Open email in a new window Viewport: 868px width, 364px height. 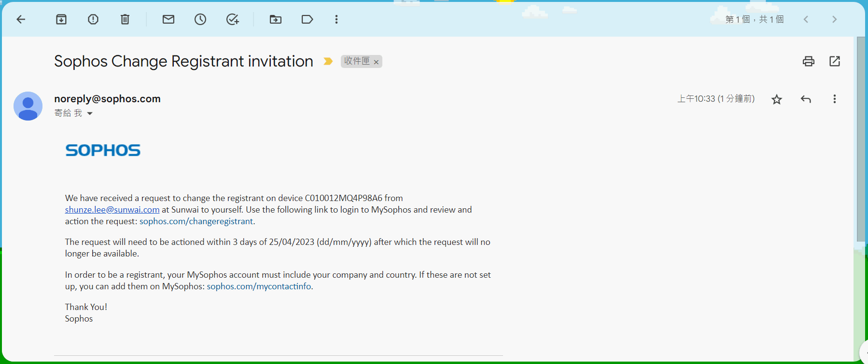pos(835,61)
